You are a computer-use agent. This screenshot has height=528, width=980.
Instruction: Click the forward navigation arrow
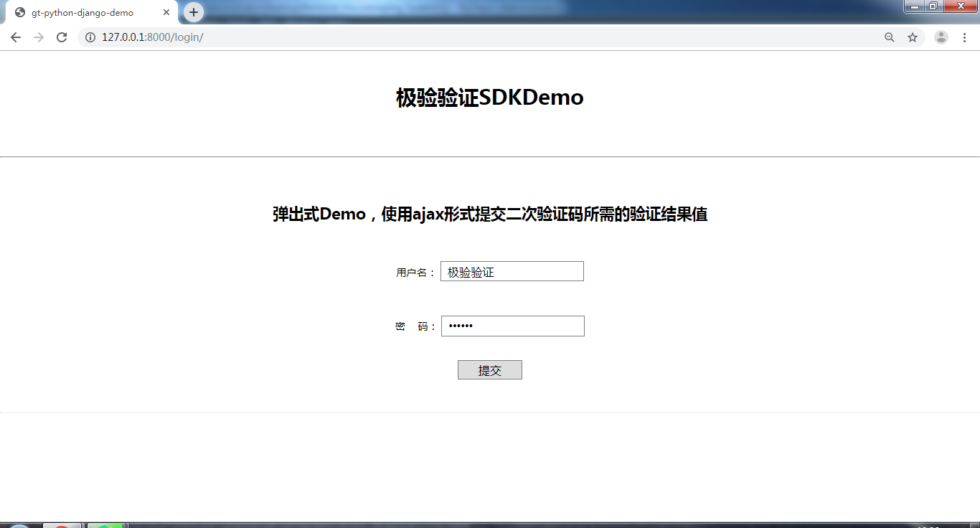pyautogui.click(x=39, y=37)
